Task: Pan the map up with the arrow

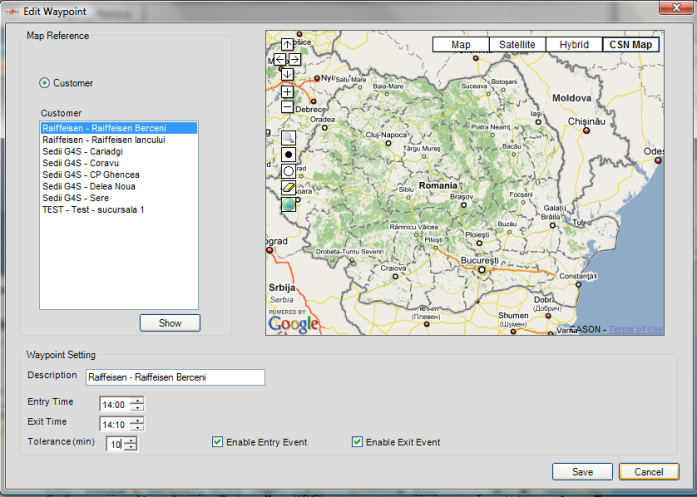Action: [287, 44]
